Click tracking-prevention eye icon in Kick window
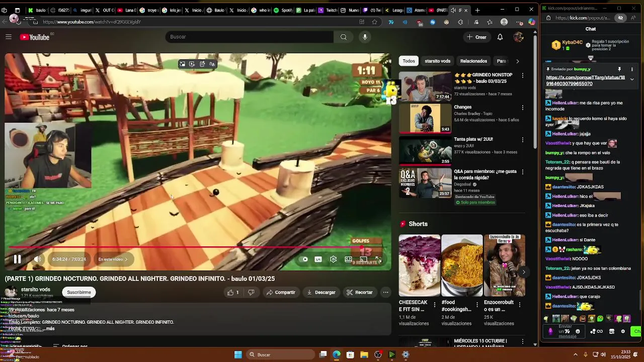The height and width of the screenshot is (362, 644). click(x=620, y=18)
